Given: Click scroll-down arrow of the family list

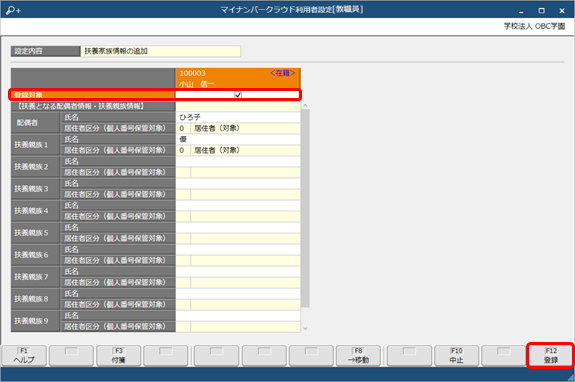Looking at the screenshot, I should [305, 328].
